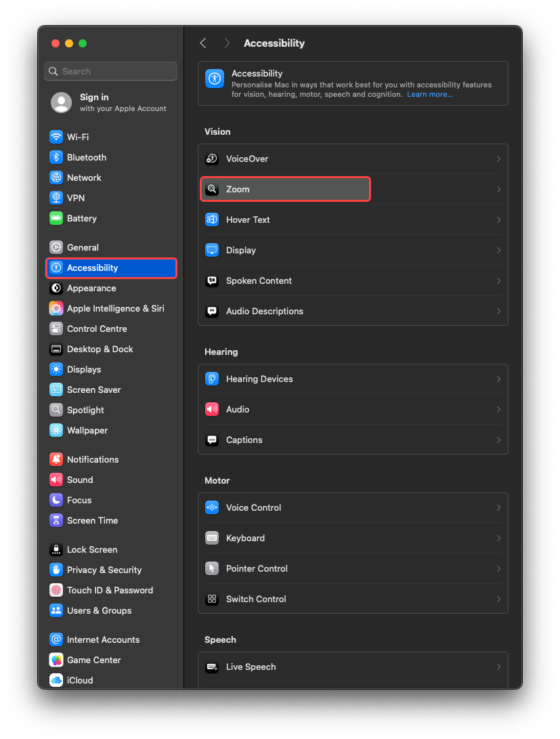Click the Apple Intelligence & Siri icon
This screenshot has width=560, height=739.
[56, 308]
